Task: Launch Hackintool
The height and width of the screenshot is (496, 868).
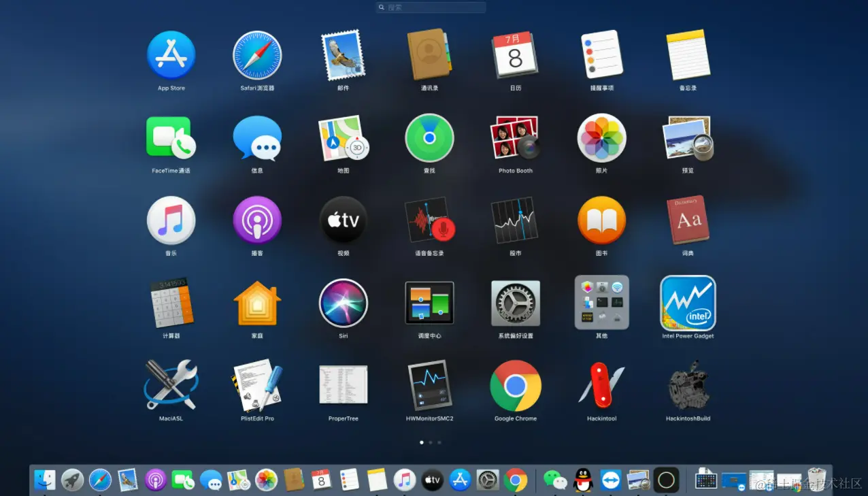Action: 601,385
